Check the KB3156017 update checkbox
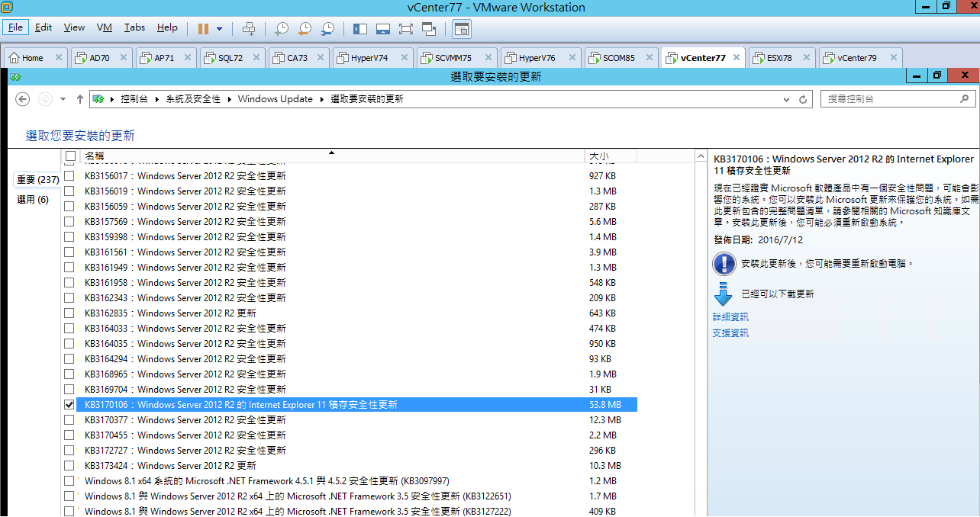Viewport: 980px width, 517px height. pyautogui.click(x=70, y=176)
